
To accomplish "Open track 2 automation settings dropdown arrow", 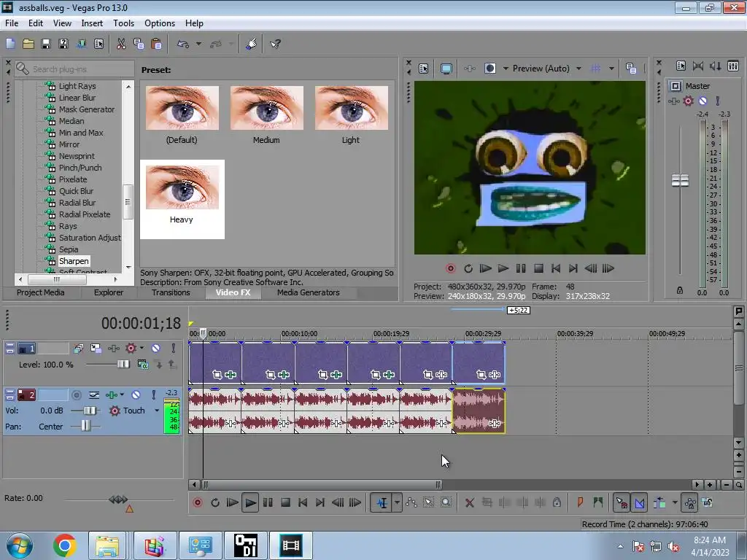I will tap(122, 394).
